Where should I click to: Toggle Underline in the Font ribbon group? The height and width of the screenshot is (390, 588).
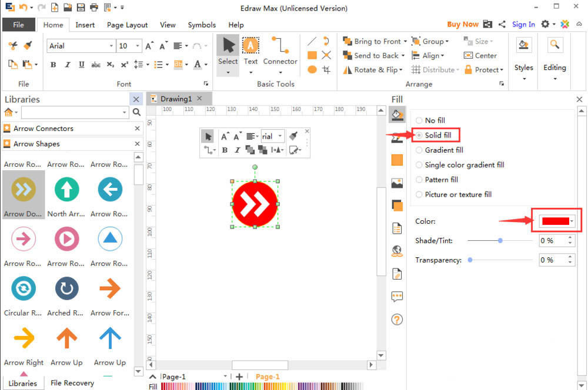(x=81, y=65)
